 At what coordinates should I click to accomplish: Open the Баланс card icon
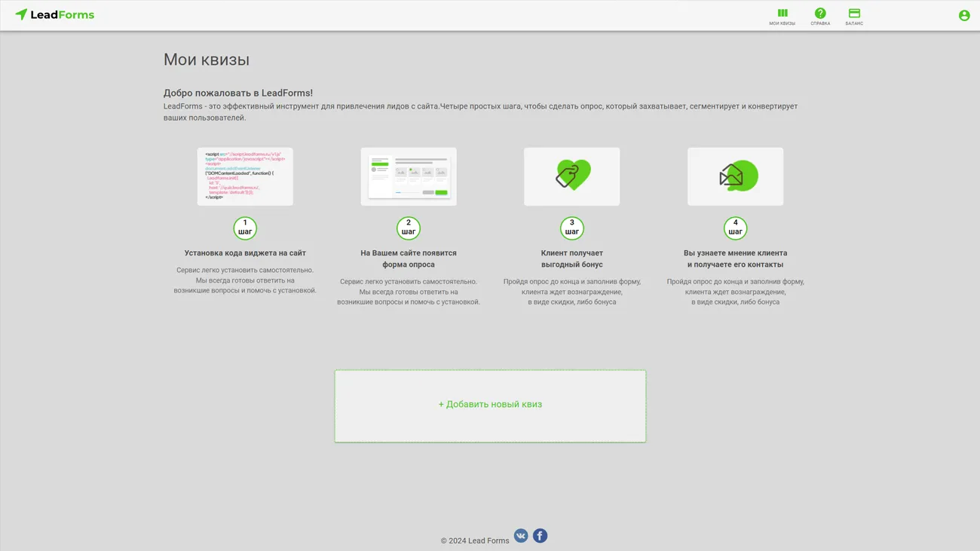click(854, 16)
